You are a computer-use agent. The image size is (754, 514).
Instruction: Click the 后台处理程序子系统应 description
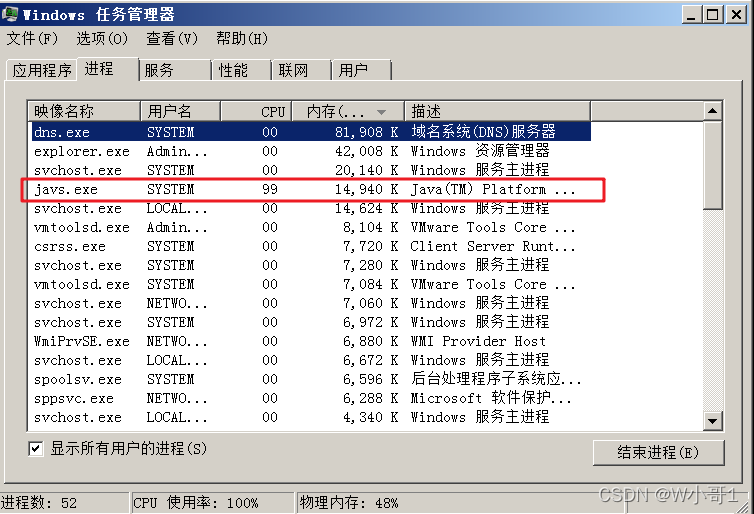click(496, 379)
